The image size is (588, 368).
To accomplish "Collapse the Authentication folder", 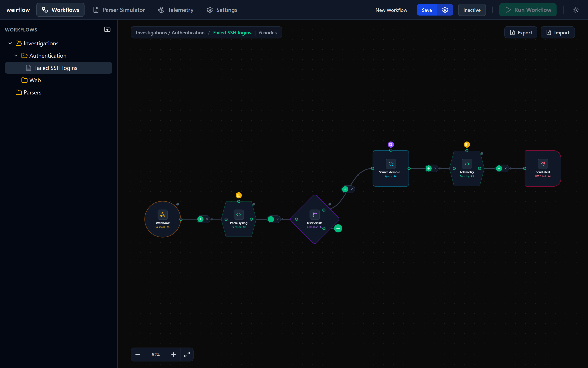I will tap(16, 56).
